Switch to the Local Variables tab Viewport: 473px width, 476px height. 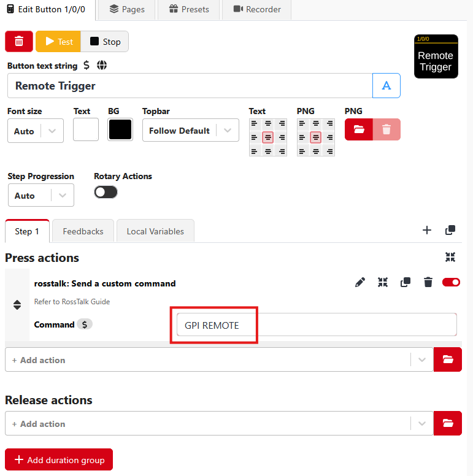pyautogui.click(x=155, y=231)
